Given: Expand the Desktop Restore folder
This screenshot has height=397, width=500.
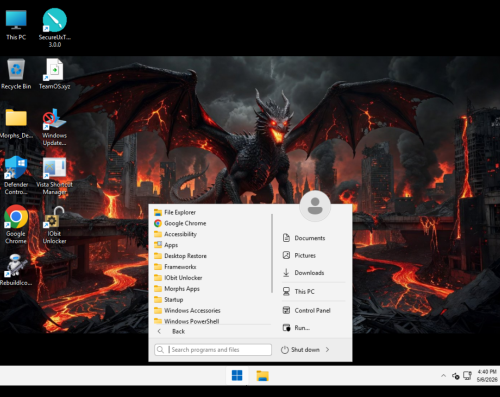Looking at the screenshot, I should pyautogui.click(x=212, y=256).
